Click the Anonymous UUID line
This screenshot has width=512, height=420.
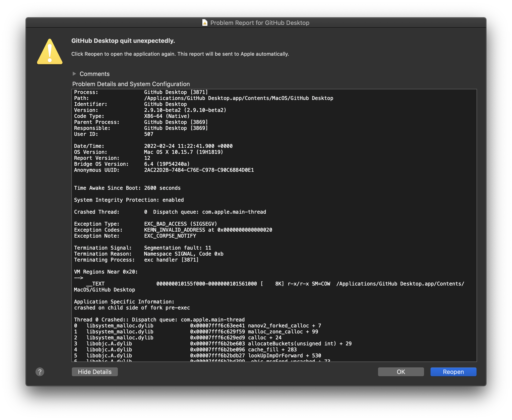[x=164, y=170]
